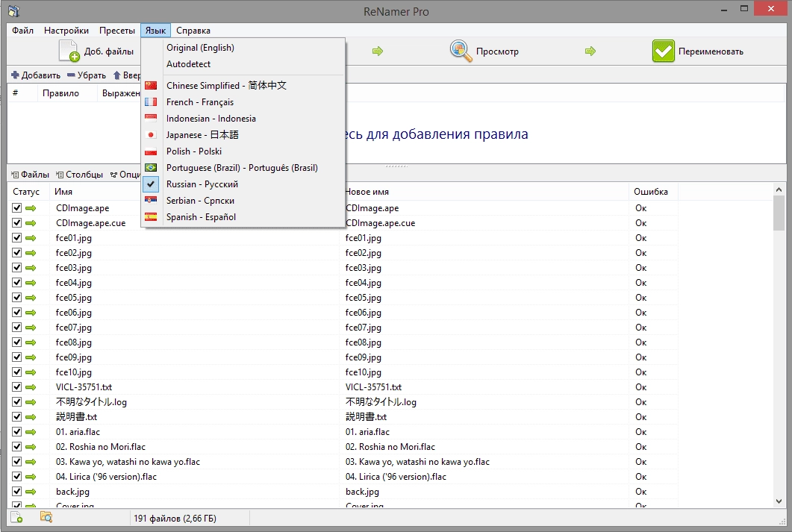Toggle checkbox for fce10.jpg
This screenshot has height=532, width=792.
[16, 372]
